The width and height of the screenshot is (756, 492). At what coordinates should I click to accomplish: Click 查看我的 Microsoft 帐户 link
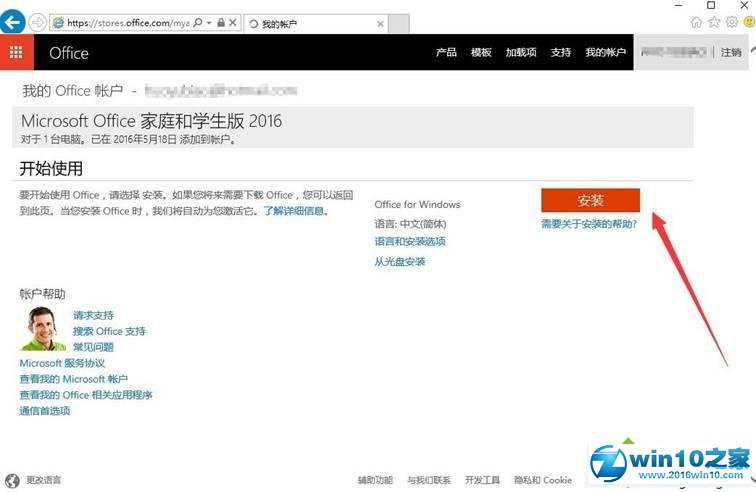(x=73, y=379)
